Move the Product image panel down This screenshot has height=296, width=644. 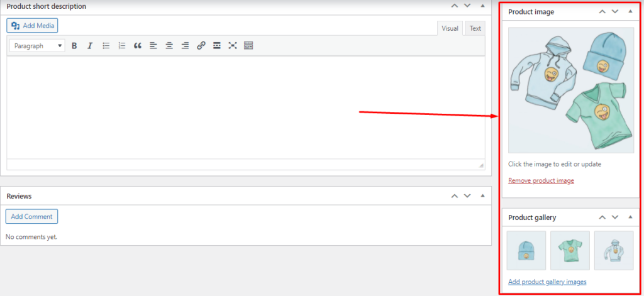tap(615, 11)
